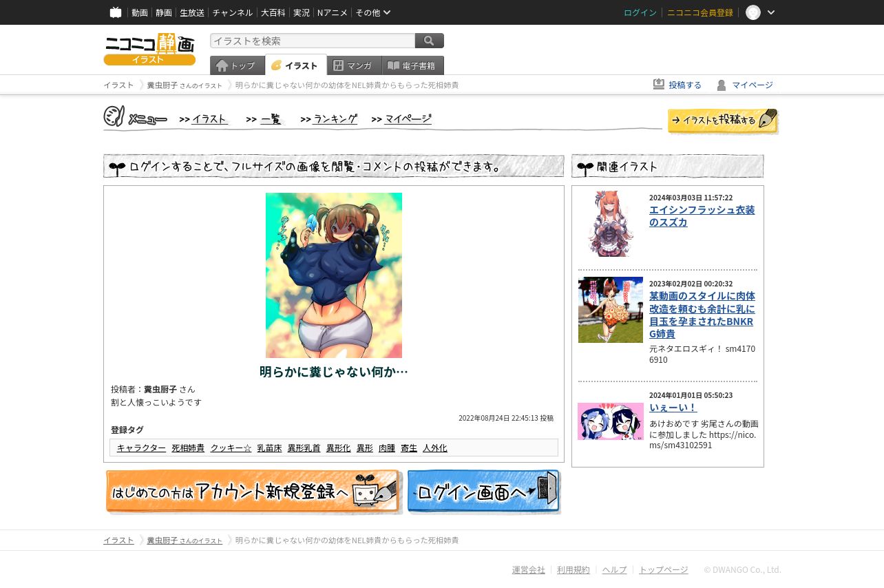Image resolution: width=884 pixels, height=588 pixels.
Task: Switch to the トップ tab
Action: click(237, 65)
